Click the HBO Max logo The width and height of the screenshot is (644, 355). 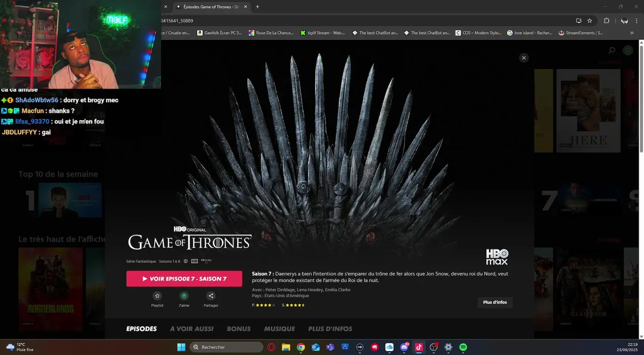[x=497, y=257]
